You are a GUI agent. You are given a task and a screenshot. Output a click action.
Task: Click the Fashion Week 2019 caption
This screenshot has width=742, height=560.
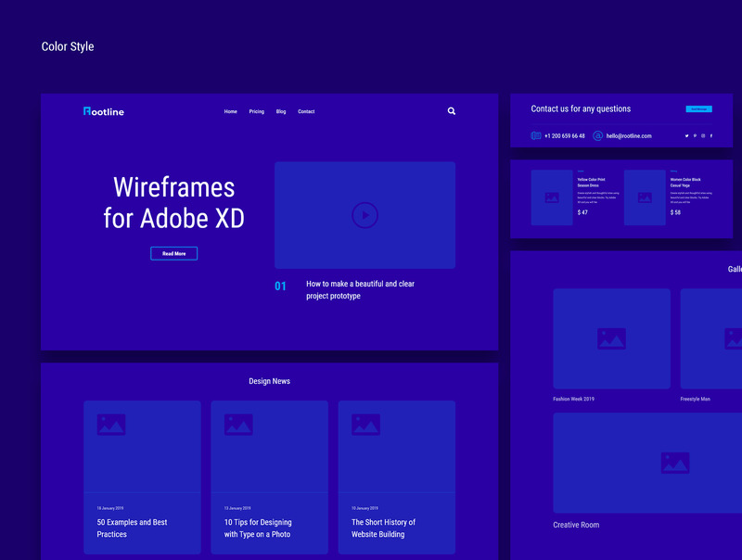573,400
